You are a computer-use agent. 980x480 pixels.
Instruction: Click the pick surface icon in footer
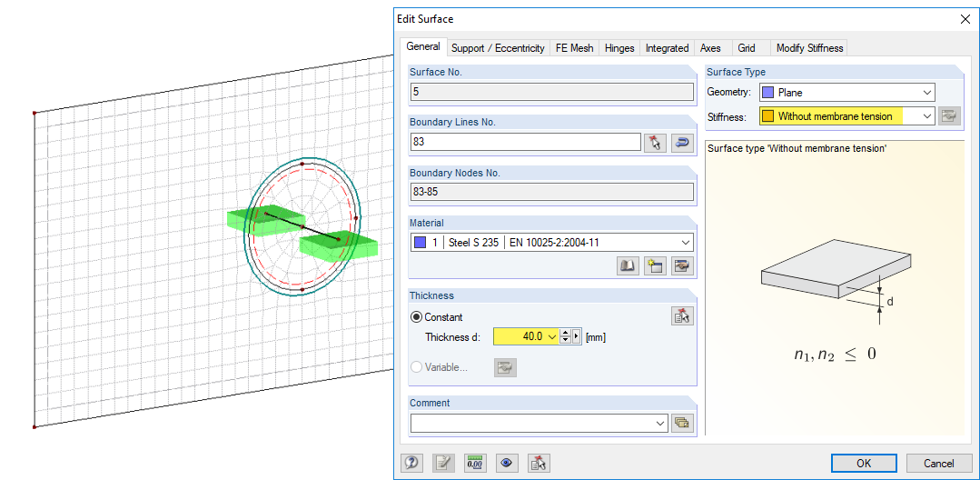point(539,463)
